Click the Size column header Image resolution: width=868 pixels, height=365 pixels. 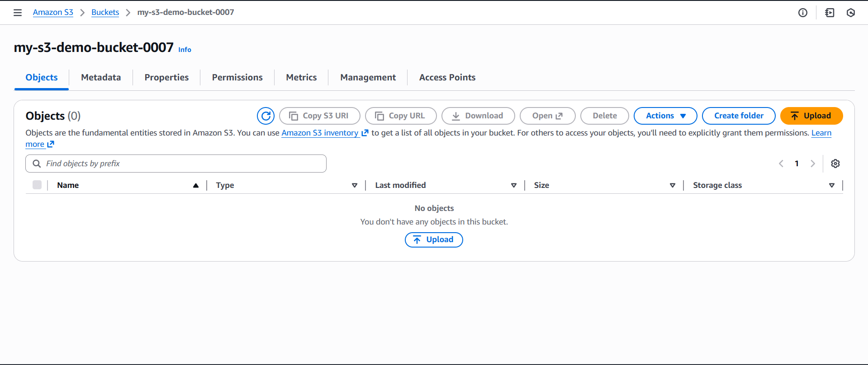(x=541, y=185)
